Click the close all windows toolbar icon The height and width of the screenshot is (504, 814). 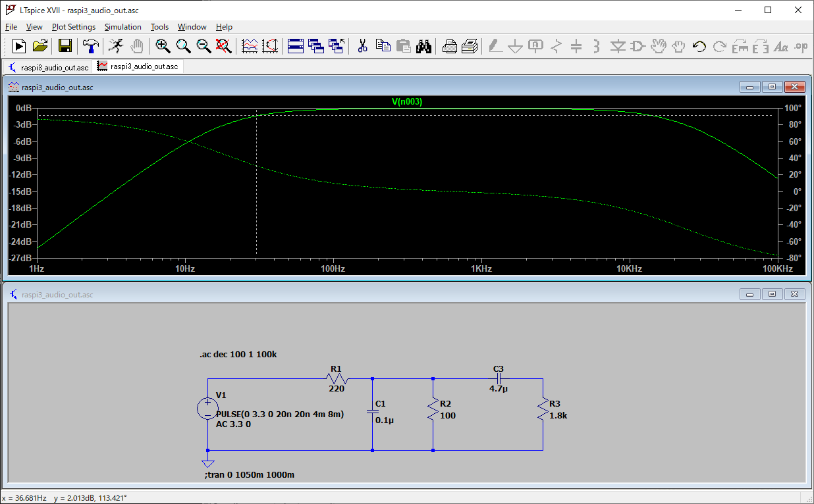click(337, 46)
